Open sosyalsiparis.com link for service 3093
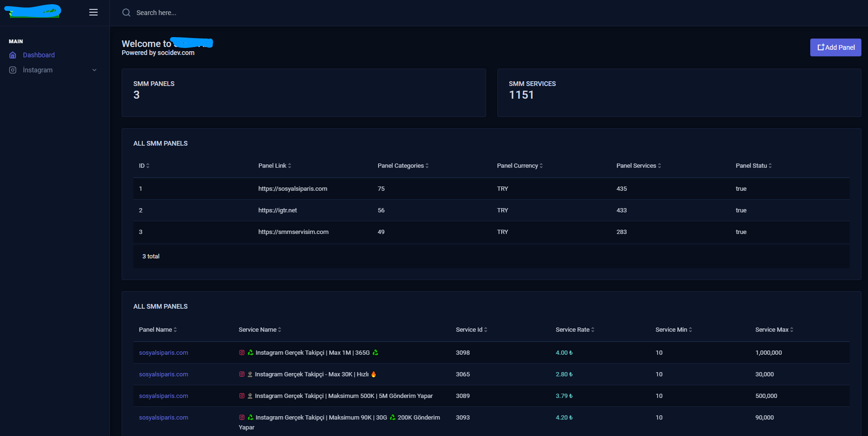This screenshot has height=436, width=868. [163, 417]
